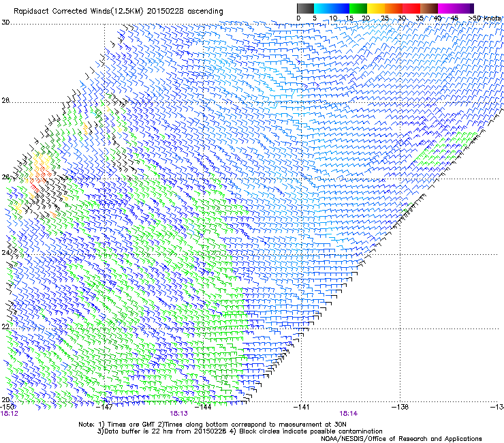Click the gray 0-5 knots legend swatch

point(305,8)
